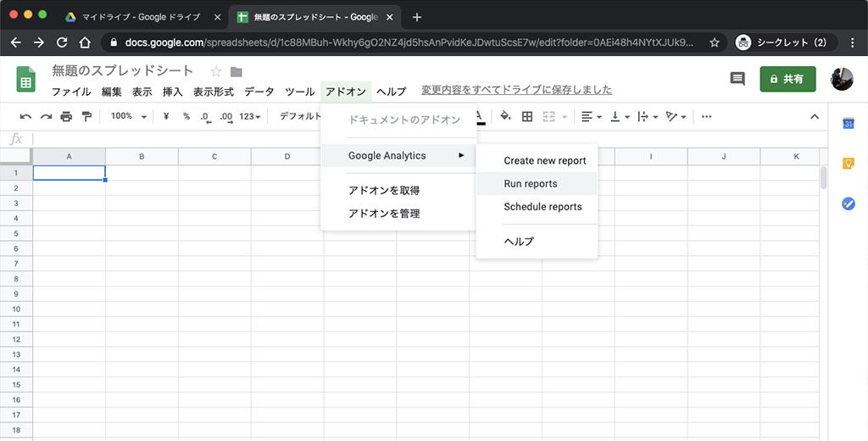Click the spreadsheet title 無題のスプレッドシート

122,71
